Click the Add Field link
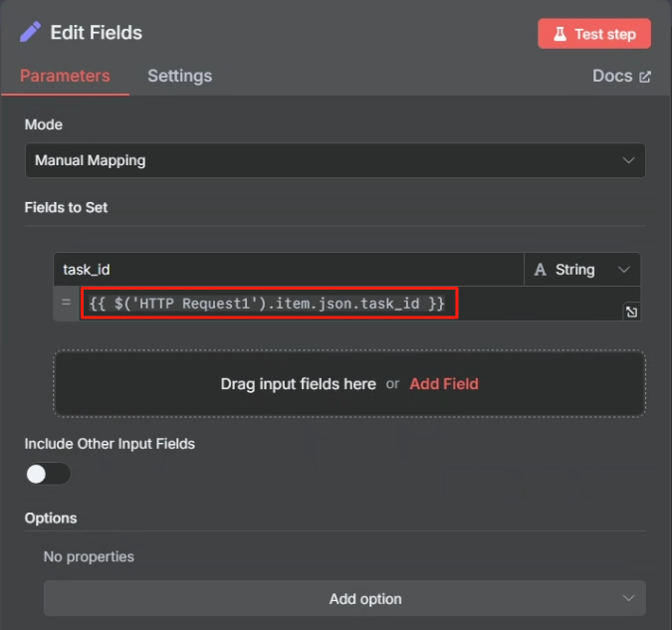 click(444, 384)
